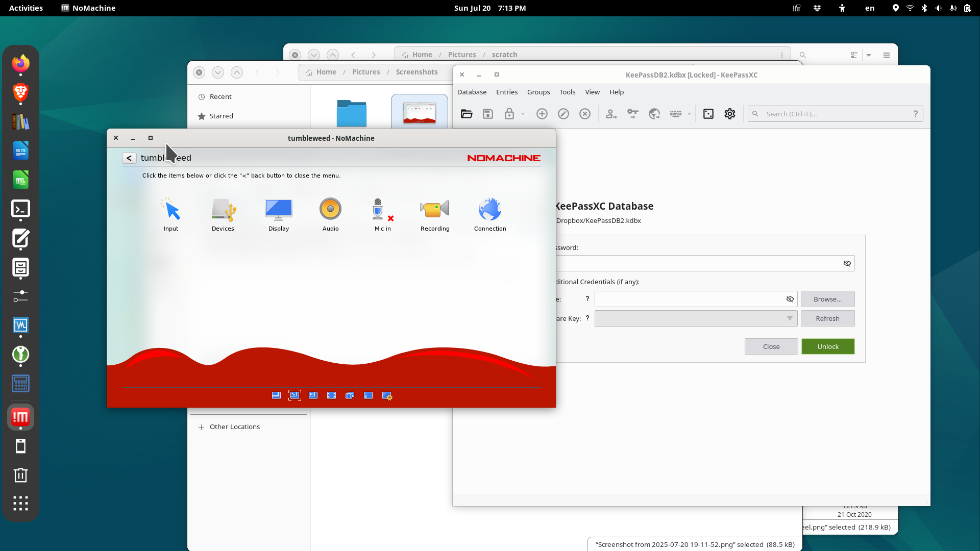This screenshot has height=551, width=980.
Task: Click Add new entry plus icon in KeePassXC
Action: tap(542, 114)
